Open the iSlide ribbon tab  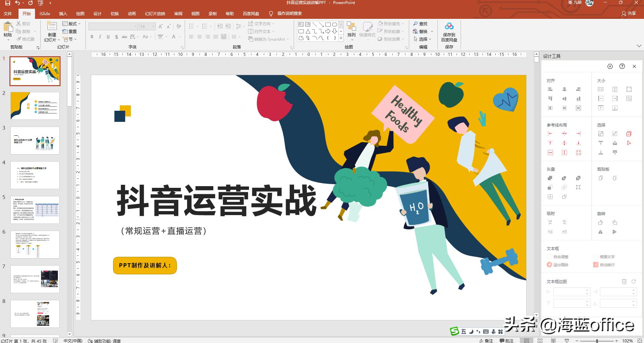pos(44,13)
